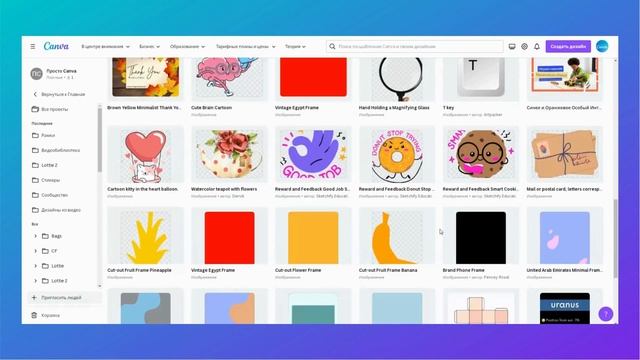Open the purple help question mark button
This screenshot has width=640, height=360.
(x=606, y=314)
